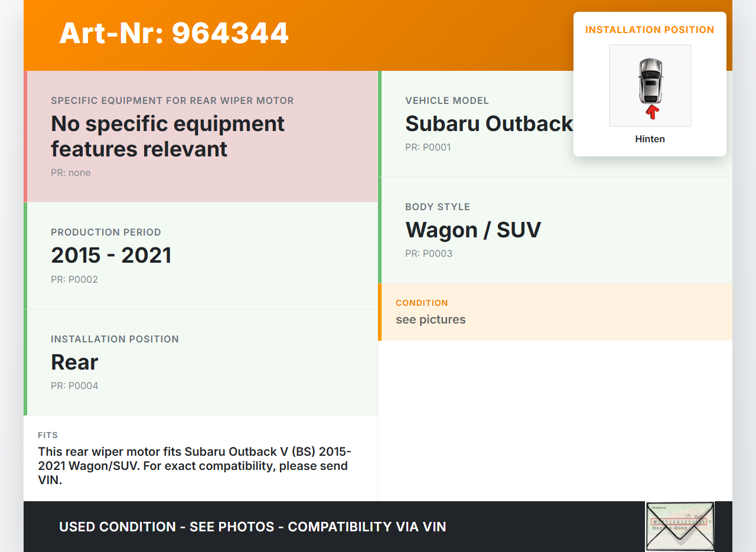Select the Subaru Outback vehicle model
Screen dimensions: 756x552
[488, 124]
